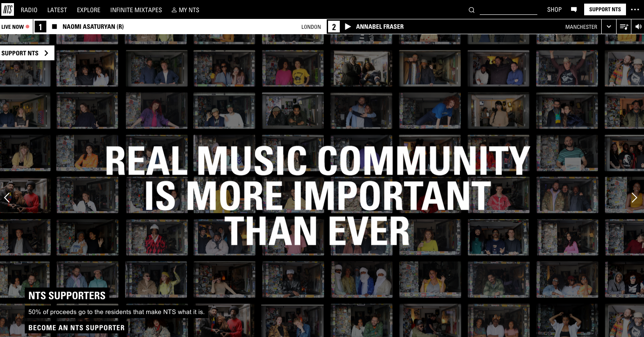Stop channel 1 Naomi Asaturyan stream
This screenshot has width=644, height=337.
[x=54, y=27]
